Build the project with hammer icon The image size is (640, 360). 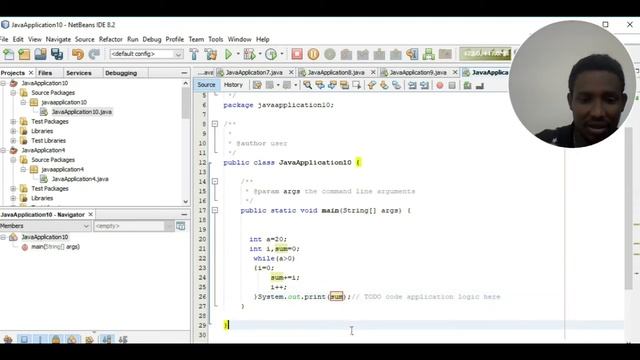[x=194, y=54]
